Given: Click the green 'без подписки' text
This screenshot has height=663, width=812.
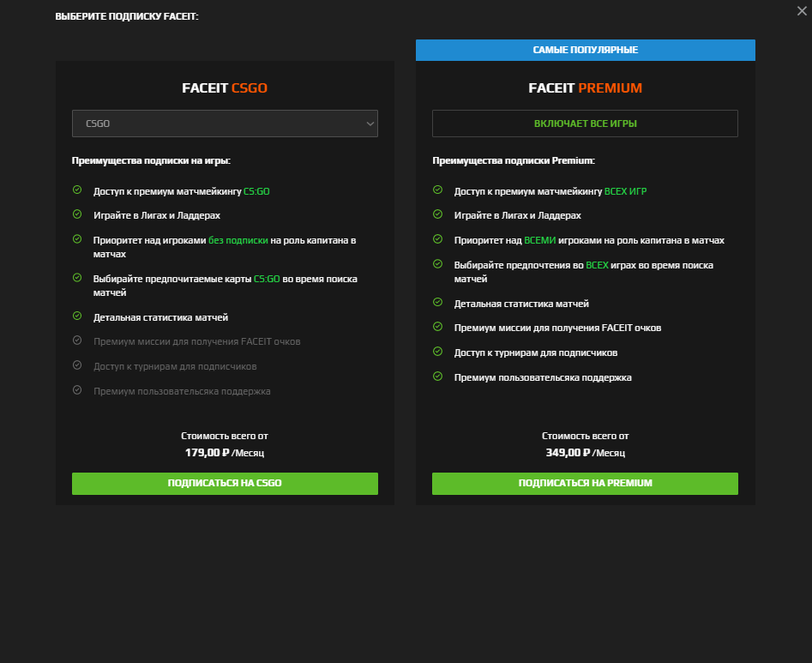Looking at the screenshot, I should pos(238,240).
